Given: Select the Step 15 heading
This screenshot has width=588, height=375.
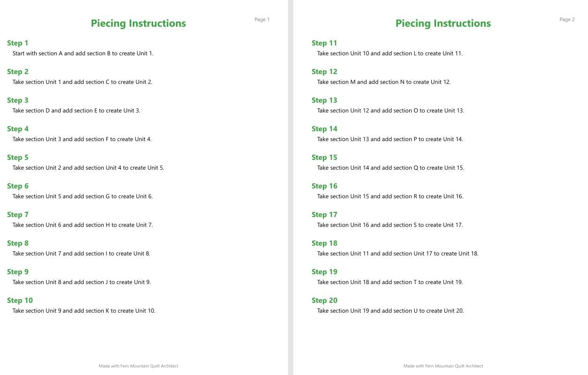Looking at the screenshot, I should [324, 157].
